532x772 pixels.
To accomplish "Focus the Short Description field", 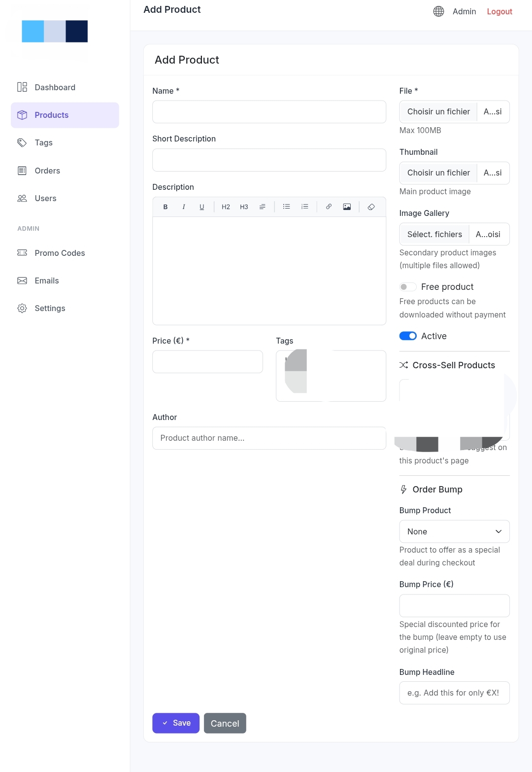I will (x=269, y=160).
